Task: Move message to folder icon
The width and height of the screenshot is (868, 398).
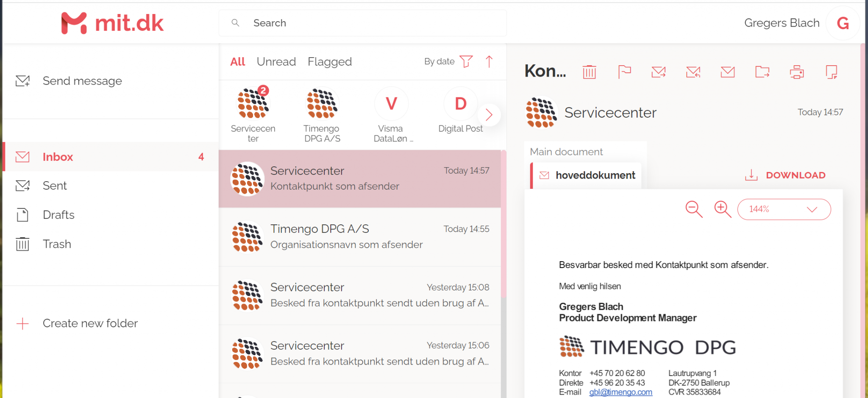Action: click(x=762, y=72)
